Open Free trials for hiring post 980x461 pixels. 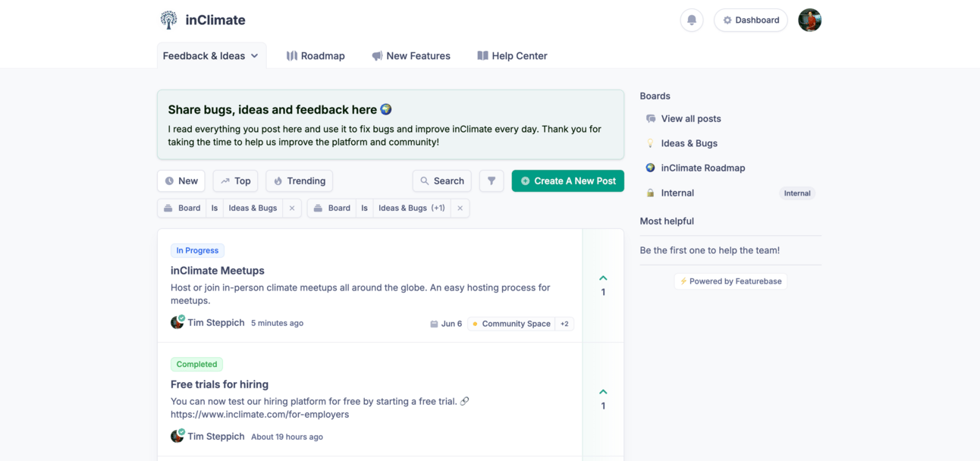coord(219,384)
